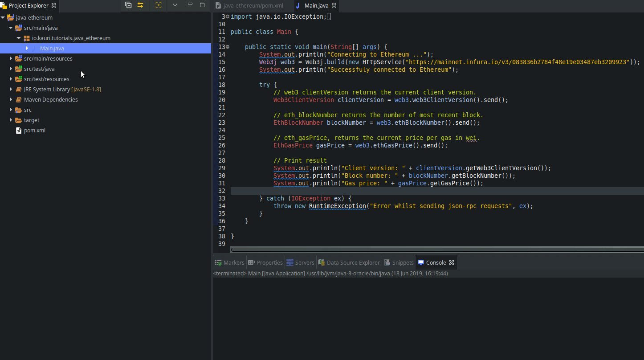Open the Project Explorer view menu
644x360 pixels.
[x=175, y=5]
